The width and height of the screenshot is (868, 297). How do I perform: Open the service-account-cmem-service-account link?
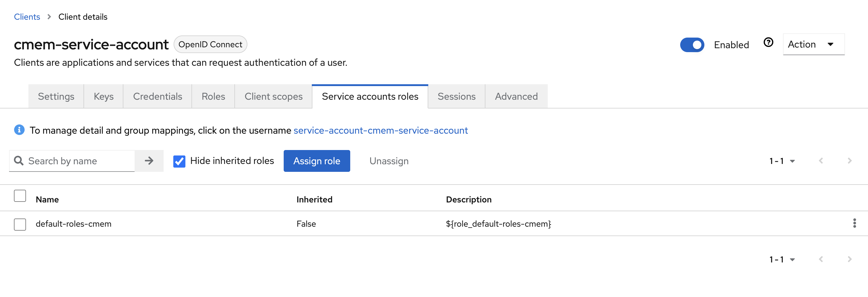(x=380, y=130)
